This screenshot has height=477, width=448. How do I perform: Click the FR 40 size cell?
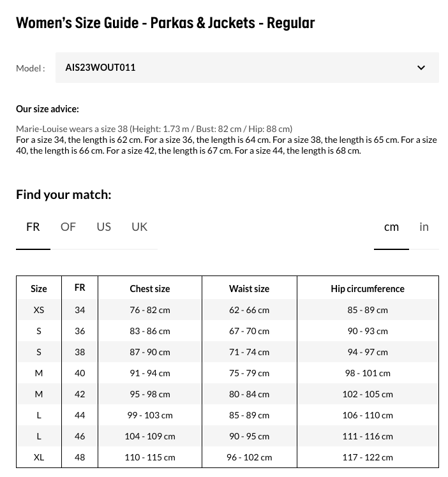(80, 373)
